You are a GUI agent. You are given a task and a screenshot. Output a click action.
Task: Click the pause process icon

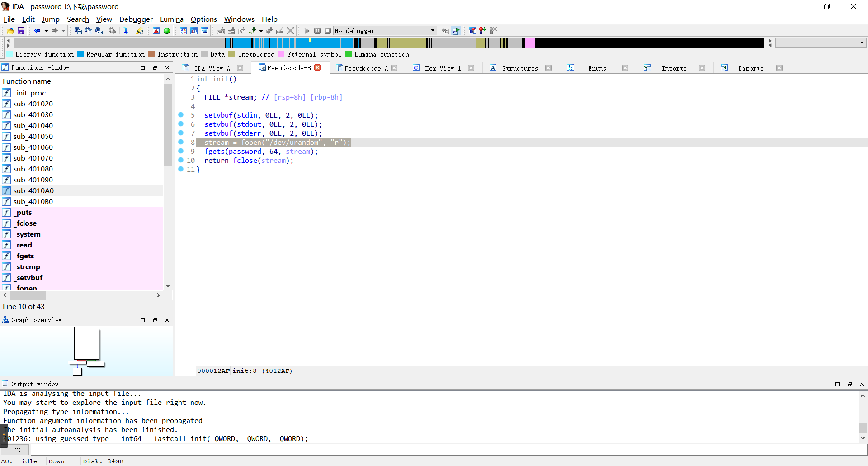pyautogui.click(x=317, y=31)
